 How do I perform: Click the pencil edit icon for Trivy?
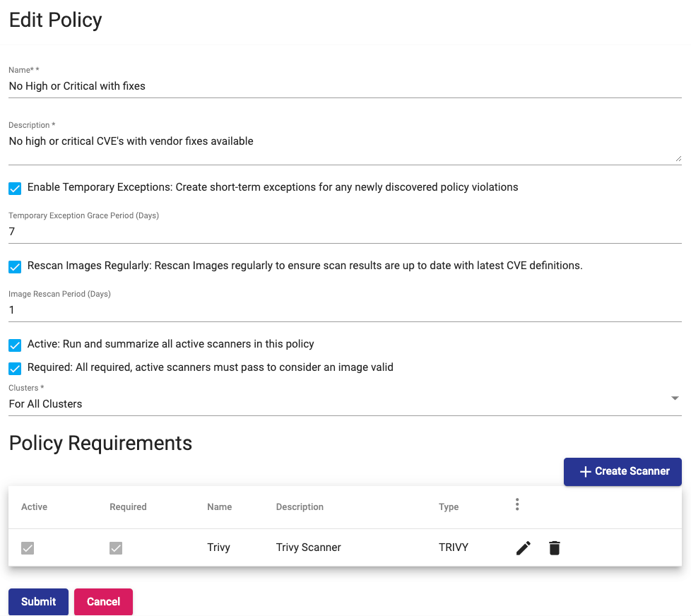tap(523, 547)
